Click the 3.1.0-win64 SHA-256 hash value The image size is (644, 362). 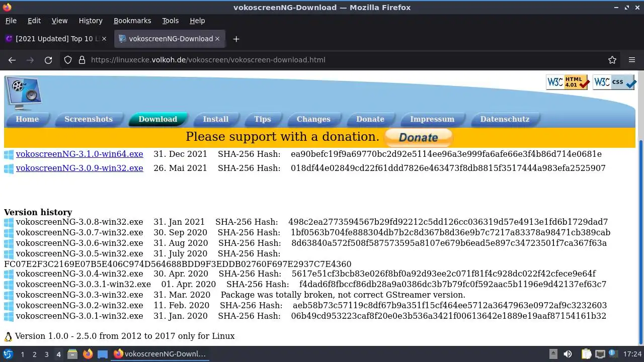tap(446, 154)
